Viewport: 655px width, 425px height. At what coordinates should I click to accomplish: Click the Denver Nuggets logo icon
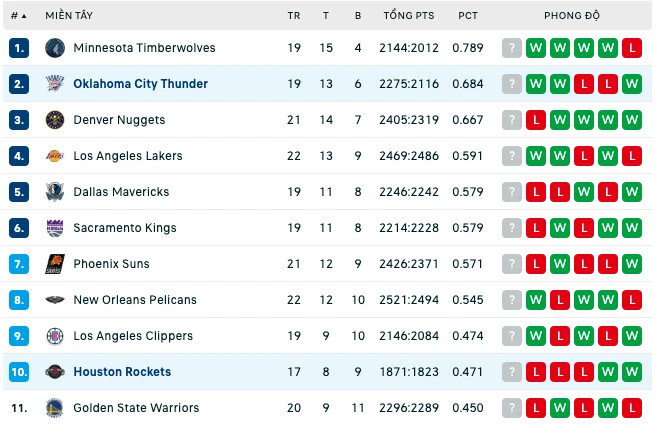coord(55,120)
